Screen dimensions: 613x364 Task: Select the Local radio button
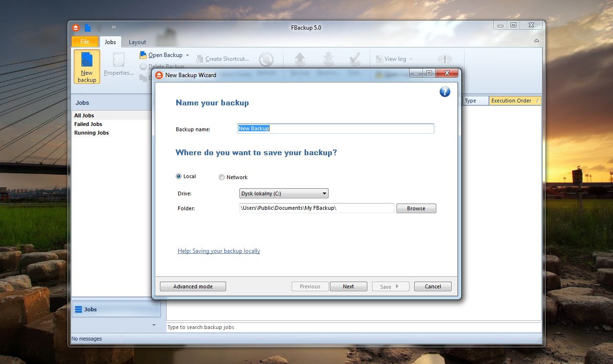click(179, 176)
